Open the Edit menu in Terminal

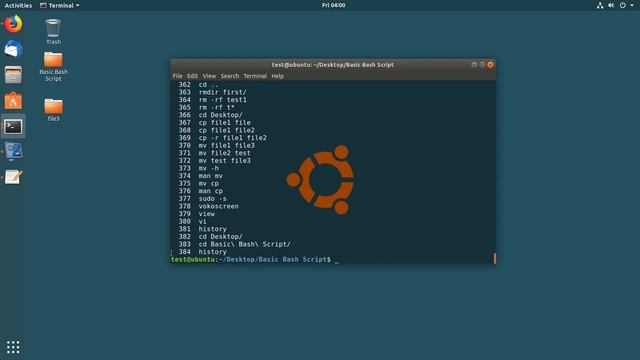tap(192, 76)
